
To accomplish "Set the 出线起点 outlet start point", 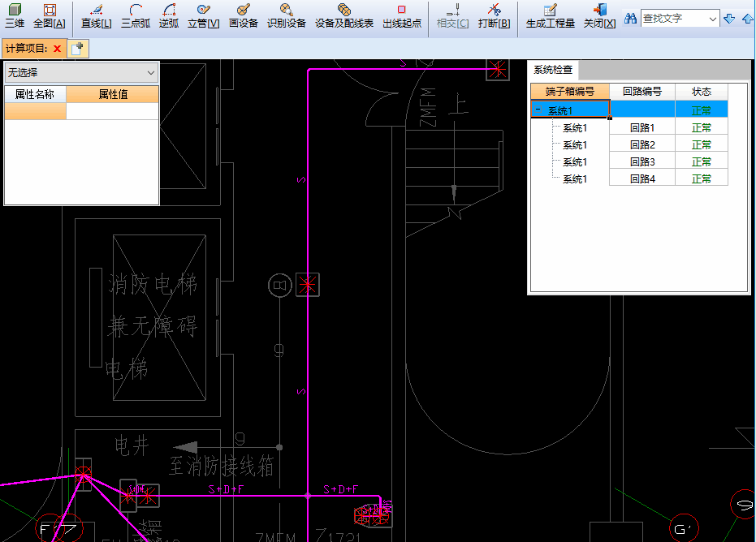I will [401, 15].
